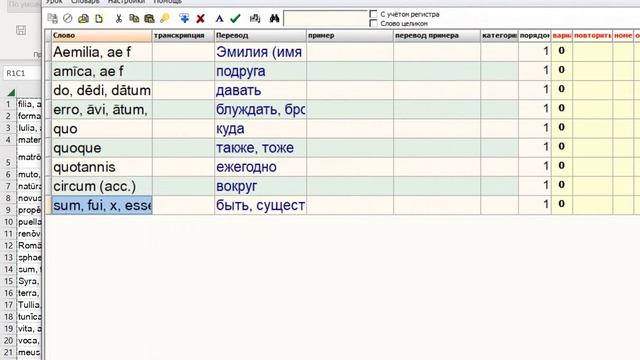Image resolution: width=640 pixels, height=360 pixels.
Task: Click translation cell 'блуждать, бро'
Action: click(260, 109)
